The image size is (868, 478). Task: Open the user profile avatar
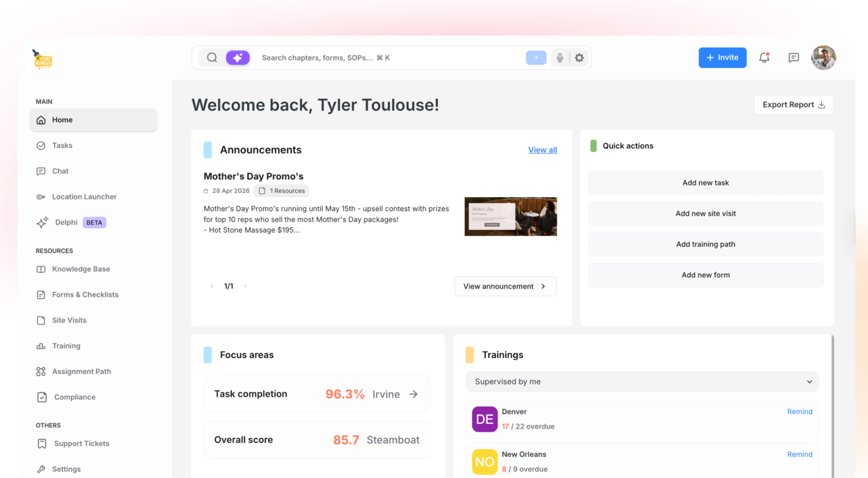click(x=823, y=58)
